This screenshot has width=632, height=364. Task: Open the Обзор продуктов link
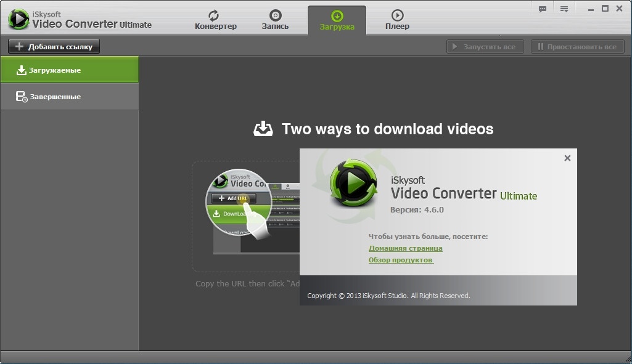coord(401,260)
